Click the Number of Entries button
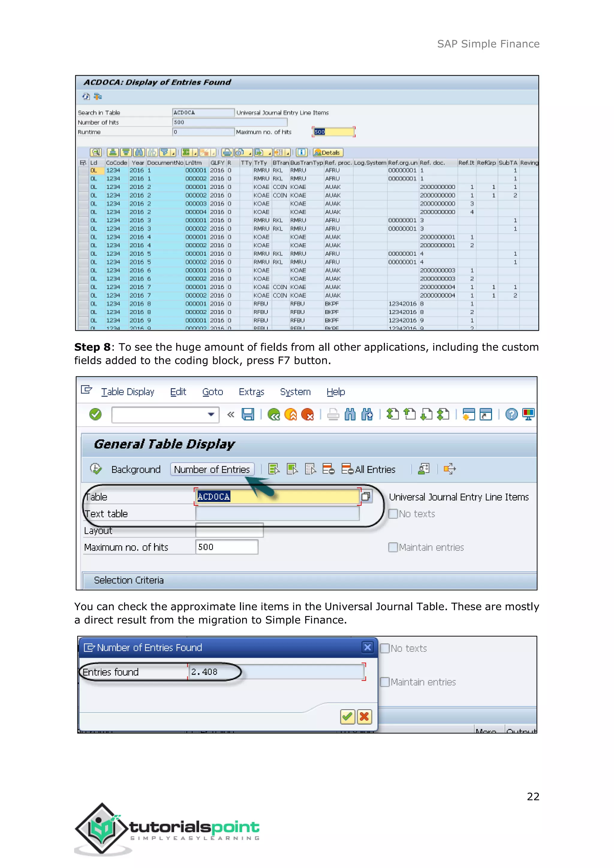Viewport: 614px width, 868px height. pyautogui.click(x=212, y=470)
